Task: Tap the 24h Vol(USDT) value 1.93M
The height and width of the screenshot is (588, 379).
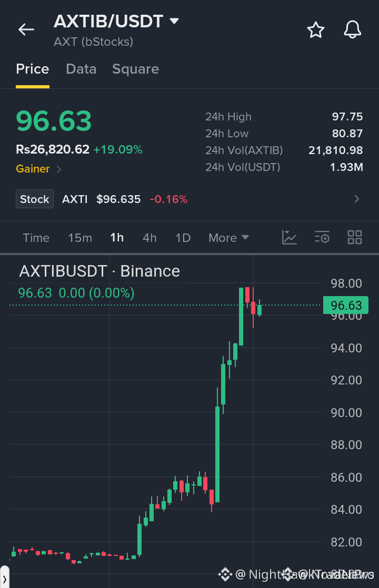Action: (346, 167)
